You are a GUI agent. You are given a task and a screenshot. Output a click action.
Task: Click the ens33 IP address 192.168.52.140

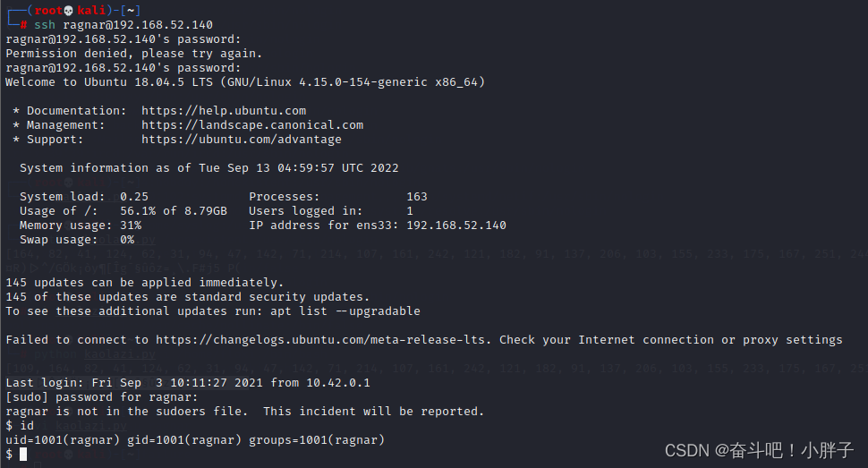456,225
